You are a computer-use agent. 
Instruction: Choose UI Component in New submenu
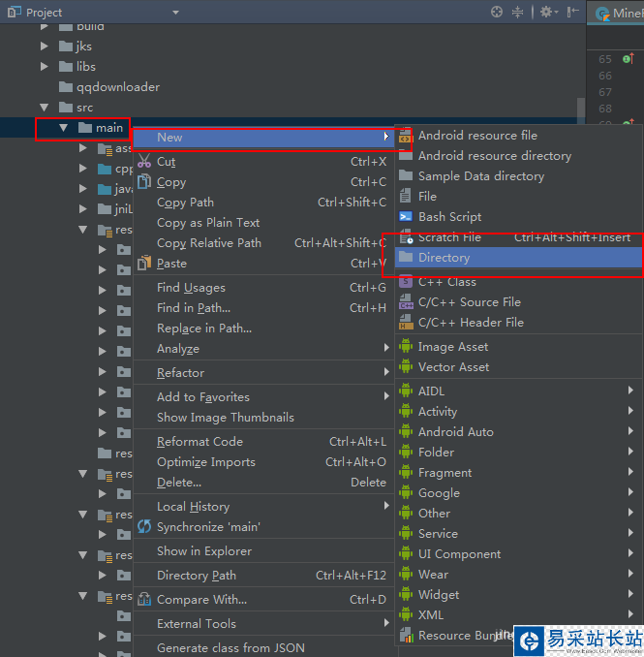518,554
